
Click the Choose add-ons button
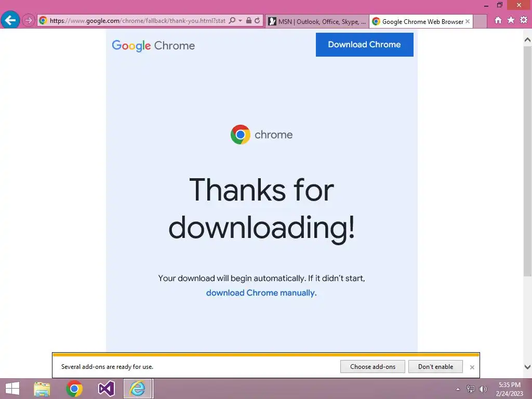point(373,366)
